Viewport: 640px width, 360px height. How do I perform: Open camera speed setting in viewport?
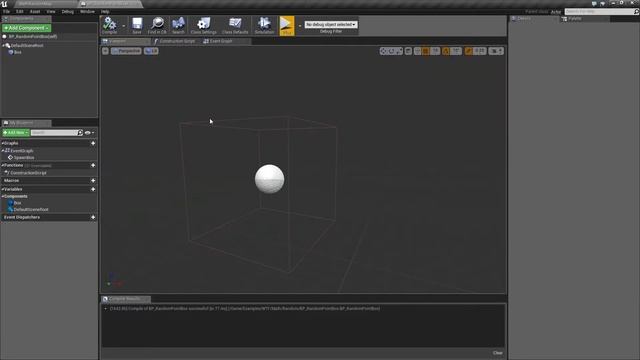[496, 51]
